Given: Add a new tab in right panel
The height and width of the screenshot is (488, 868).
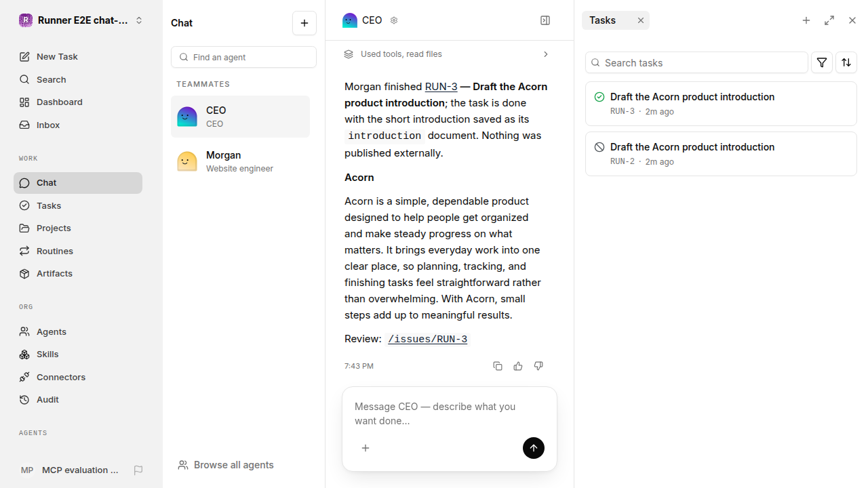Looking at the screenshot, I should [x=806, y=20].
